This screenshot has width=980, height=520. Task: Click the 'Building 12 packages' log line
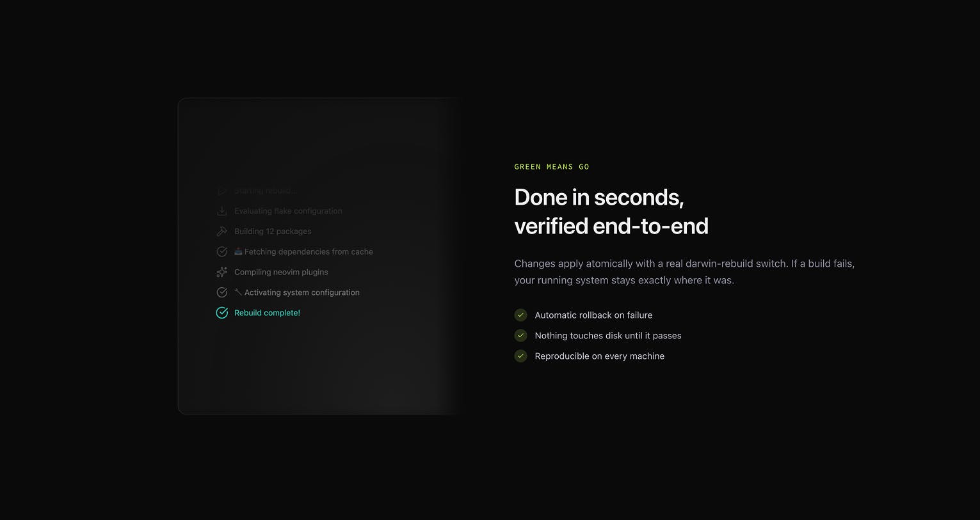(x=273, y=232)
